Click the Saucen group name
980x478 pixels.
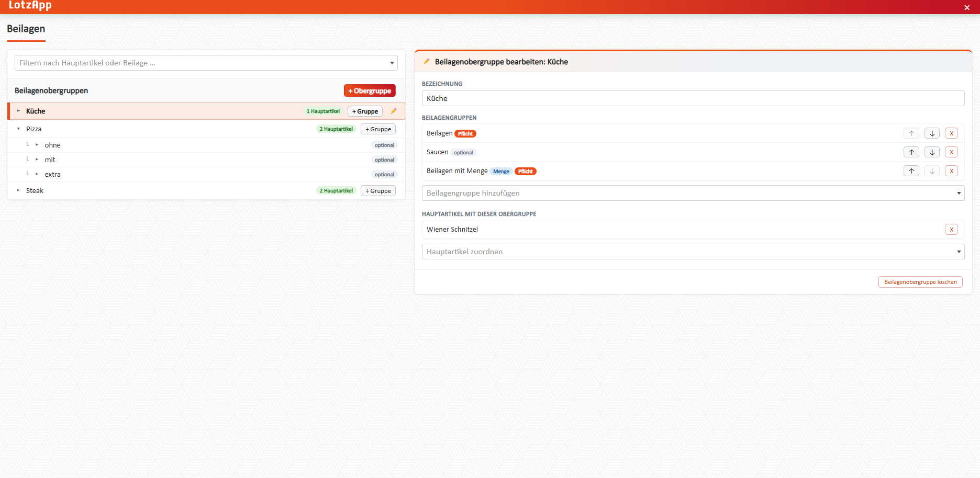(x=438, y=152)
